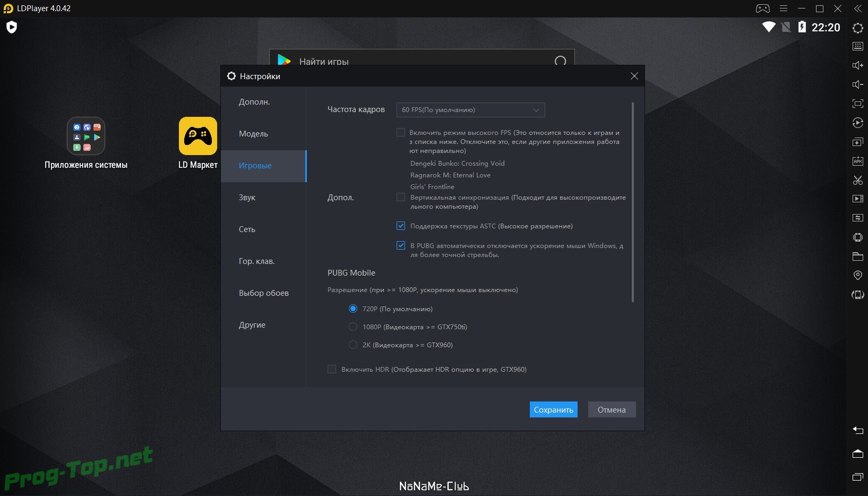Screen dimensions: 868x496
Task: Enable Вертикальная синхронизация checkbox
Action: (x=401, y=197)
